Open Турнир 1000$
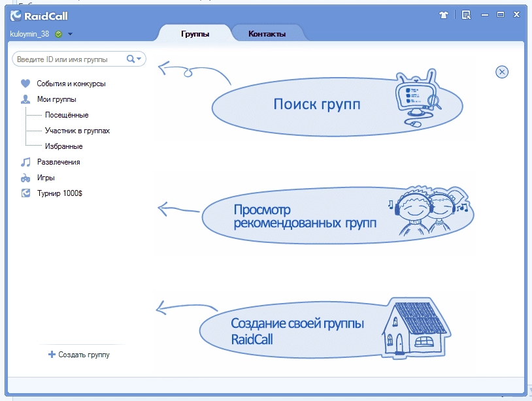 tap(59, 193)
